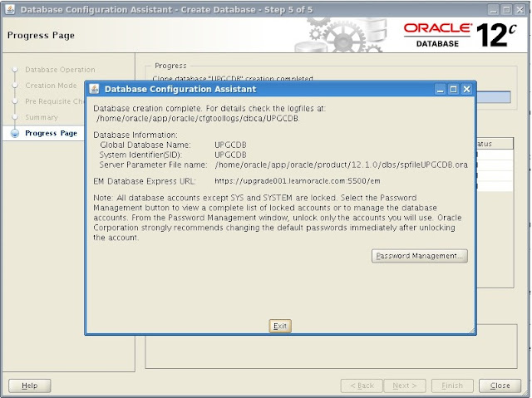Click the progress bar behind the dialog

[494, 97]
